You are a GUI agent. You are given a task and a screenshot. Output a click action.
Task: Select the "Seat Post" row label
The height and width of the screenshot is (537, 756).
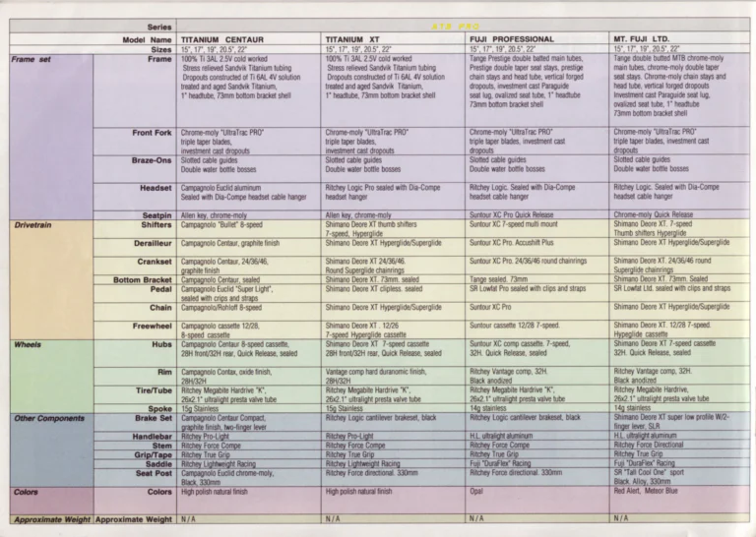(154, 473)
